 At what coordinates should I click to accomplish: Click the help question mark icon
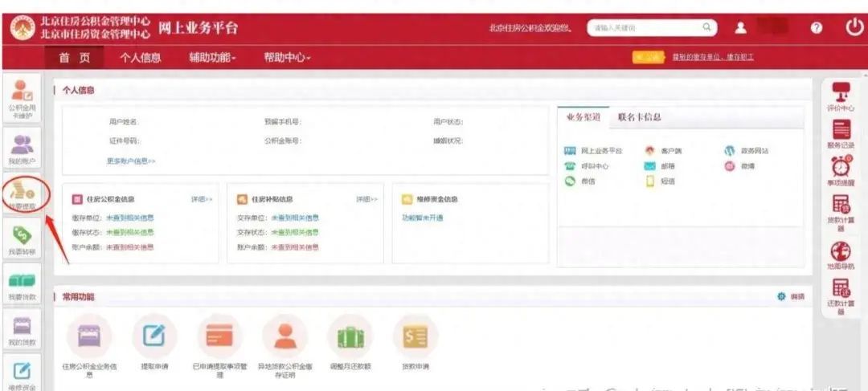816,28
